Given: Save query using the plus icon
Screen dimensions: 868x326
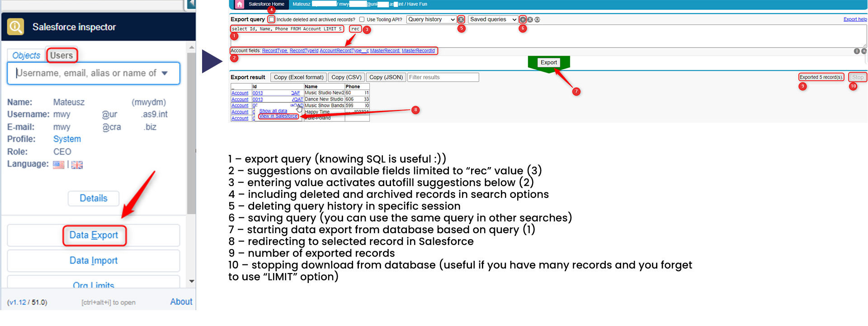Looking at the screenshot, I should click(x=523, y=19).
